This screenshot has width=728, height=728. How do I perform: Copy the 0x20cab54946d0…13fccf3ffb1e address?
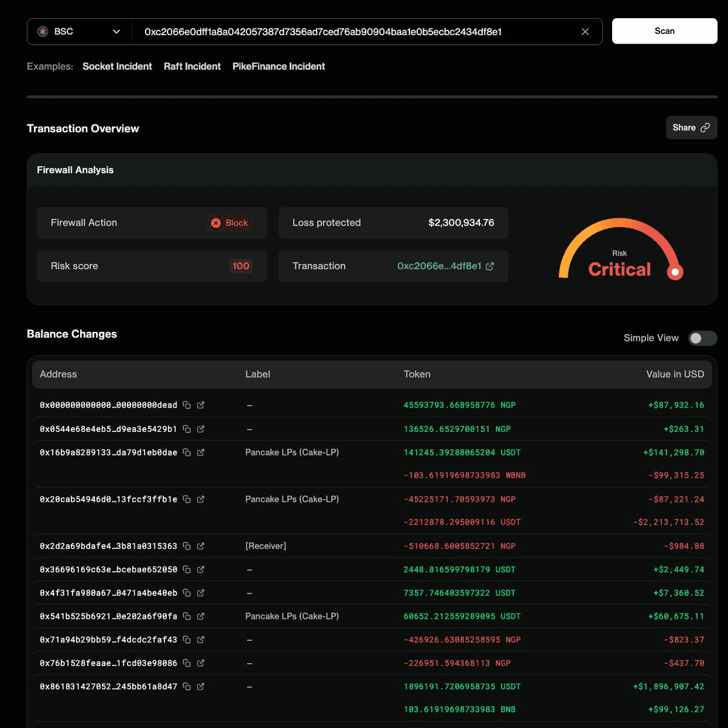tap(187, 499)
